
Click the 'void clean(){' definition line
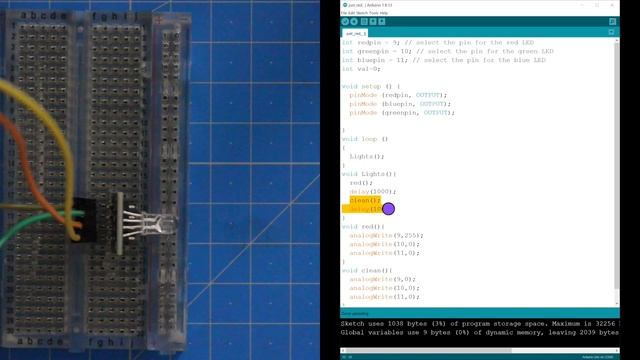(367, 271)
